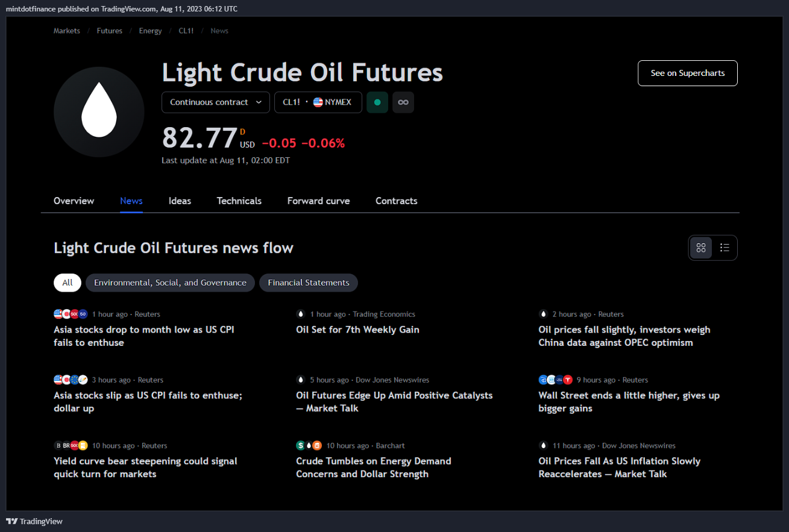This screenshot has width=789, height=532.
Task: Click symbol icons on 'Asia stocks slip' article
Action: tap(71, 380)
